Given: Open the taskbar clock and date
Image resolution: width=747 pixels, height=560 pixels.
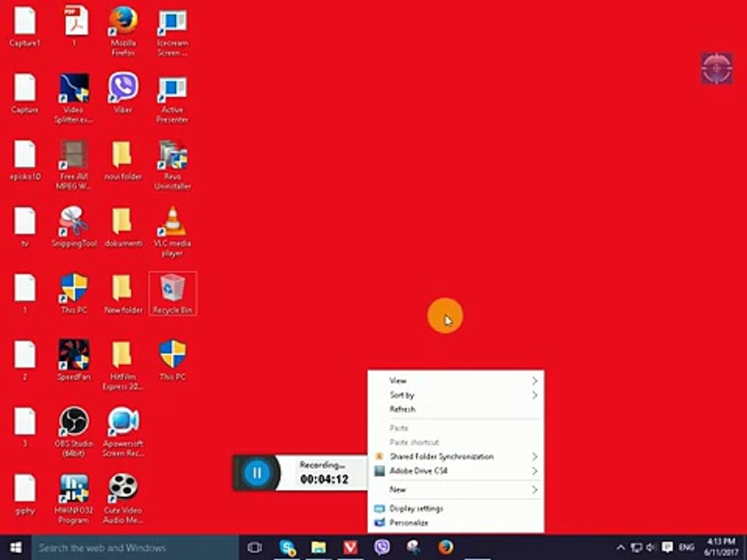Looking at the screenshot, I should click(721, 547).
